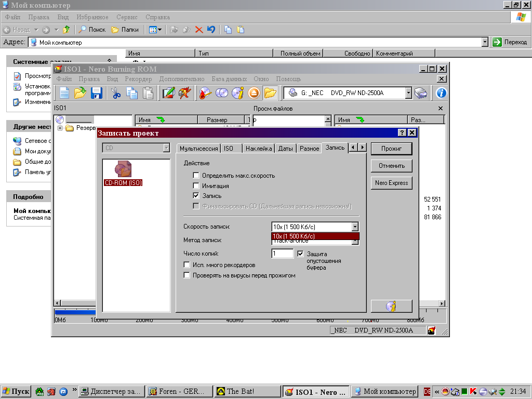
Task: Open compilation properties pencil icon
Action: click(x=169, y=92)
